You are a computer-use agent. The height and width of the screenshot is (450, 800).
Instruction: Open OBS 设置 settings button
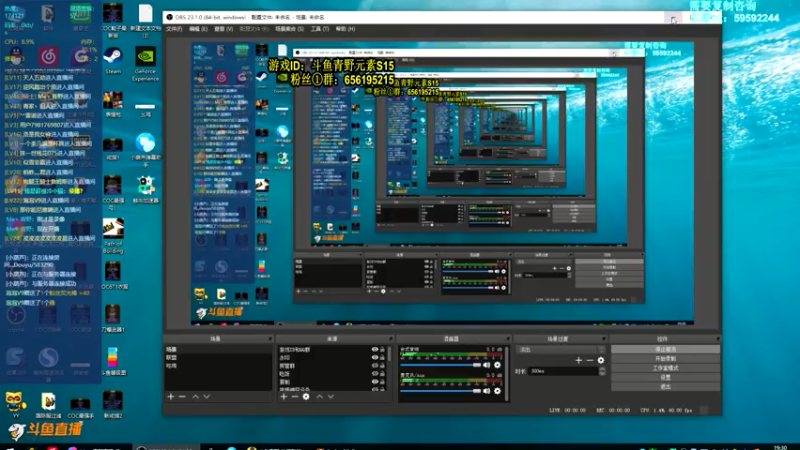[x=665, y=377]
